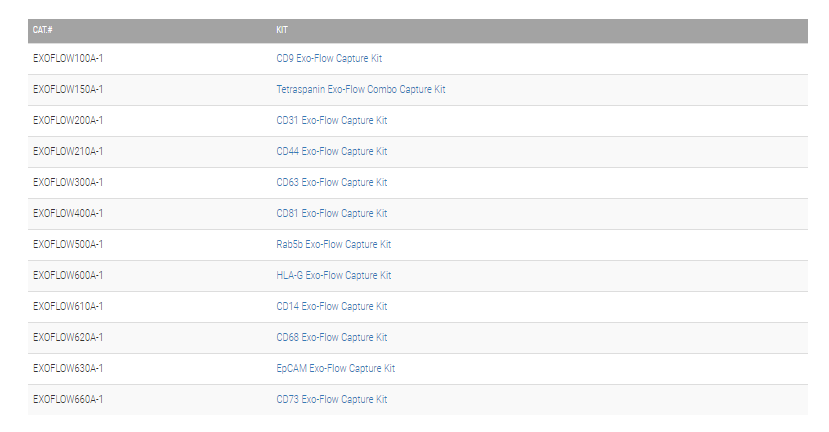Click the CD31 Exo-Flow Capture Kit link
The height and width of the screenshot is (432, 829).
[331, 121]
